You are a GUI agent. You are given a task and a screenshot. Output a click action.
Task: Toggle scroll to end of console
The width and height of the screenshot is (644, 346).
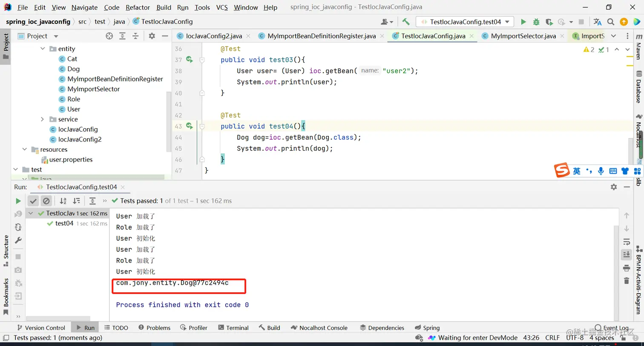[x=627, y=255]
